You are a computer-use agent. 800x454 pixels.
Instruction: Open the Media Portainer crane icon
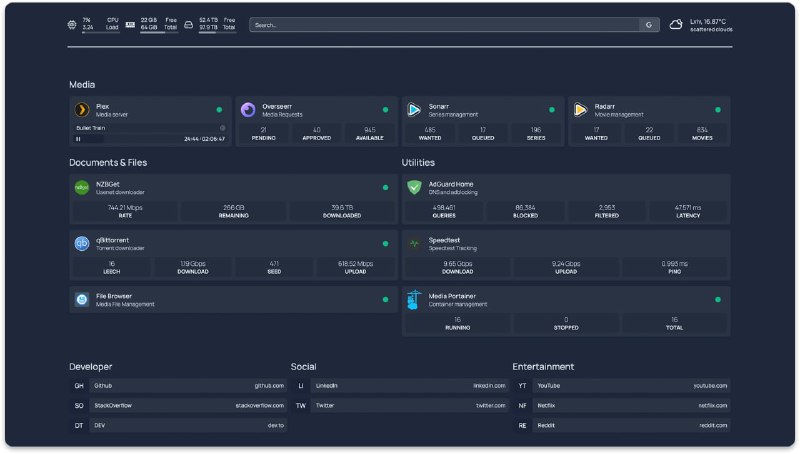(x=414, y=299)
